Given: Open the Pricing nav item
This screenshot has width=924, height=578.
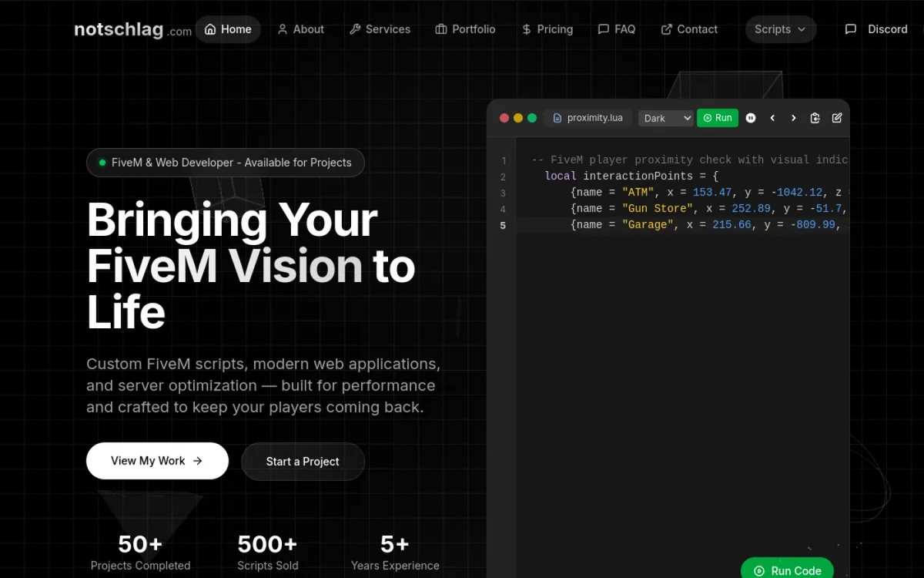Looking at the screenshot, I should [x=547, y=29].
